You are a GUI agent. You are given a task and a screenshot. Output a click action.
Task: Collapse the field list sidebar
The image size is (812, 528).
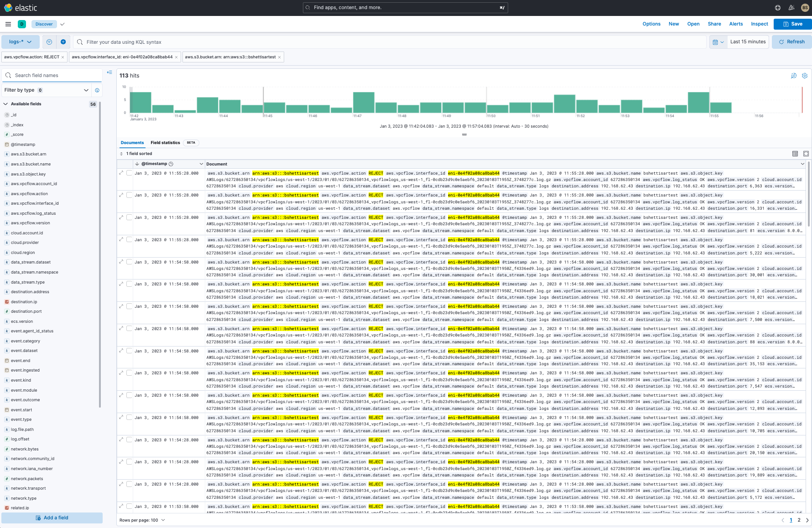pos(109,72)
